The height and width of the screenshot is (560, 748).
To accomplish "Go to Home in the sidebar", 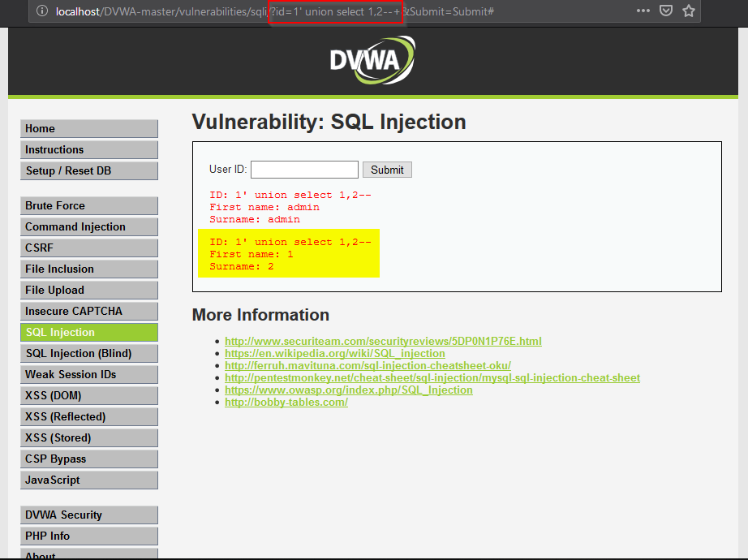I will pos(89,129).
